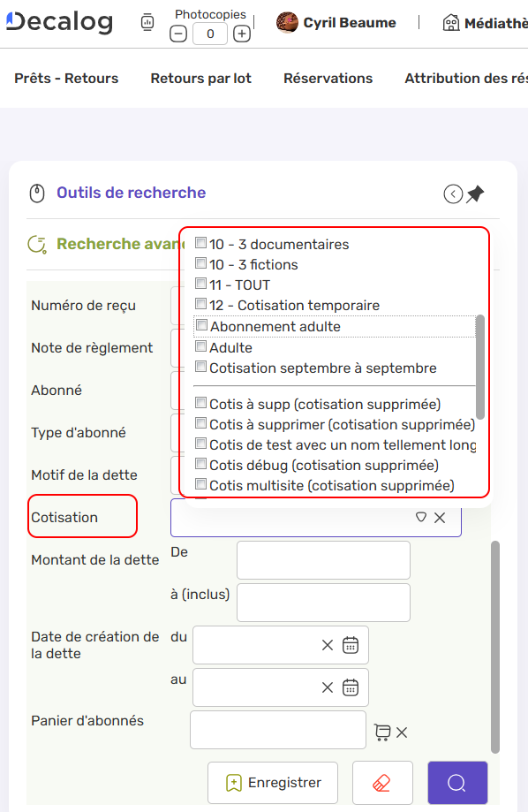Check Cotis débug option

click(x=200, y=464)
